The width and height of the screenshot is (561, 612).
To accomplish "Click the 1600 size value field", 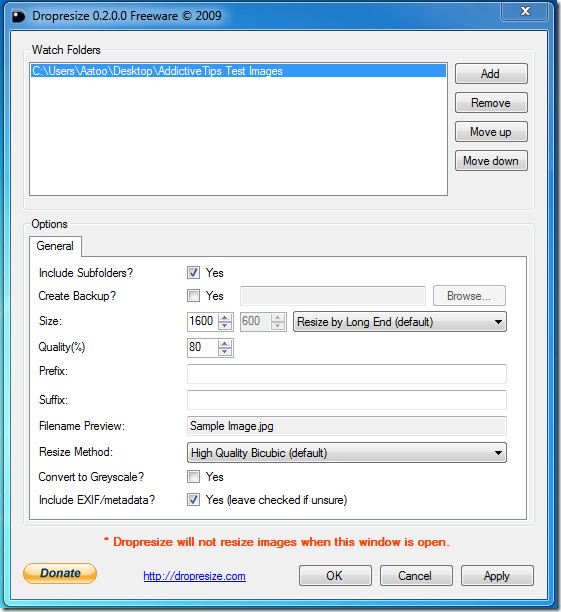I will coord(203,321).
